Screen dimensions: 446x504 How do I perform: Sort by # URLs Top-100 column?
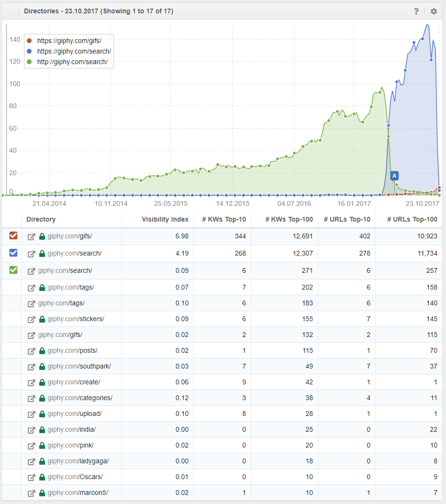411,219
